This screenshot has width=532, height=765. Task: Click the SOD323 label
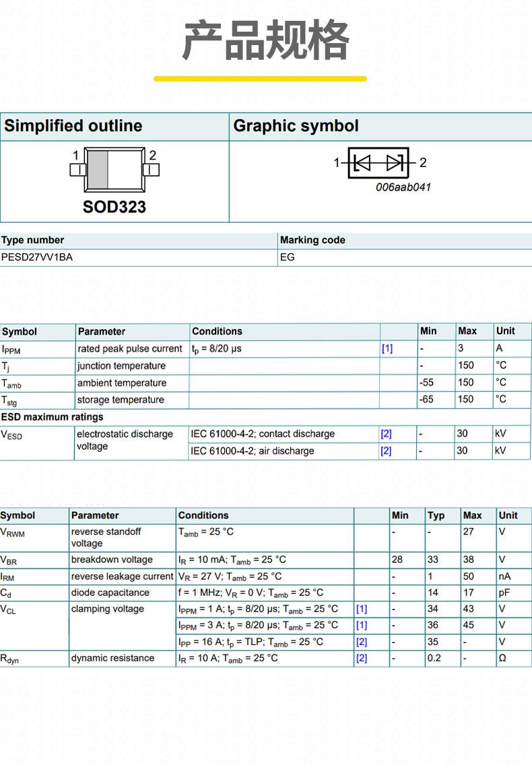pyautogui.click(x=114, y=207)
